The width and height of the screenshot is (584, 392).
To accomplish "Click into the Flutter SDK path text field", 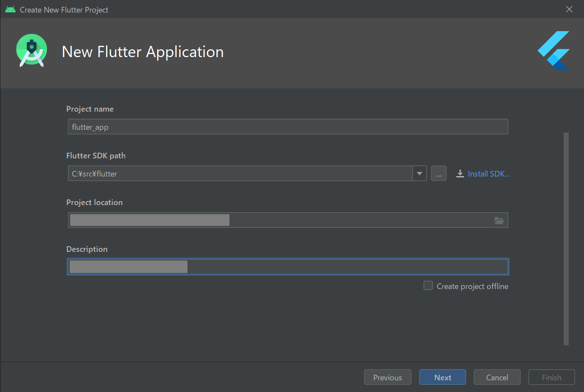I will (240, 174).
